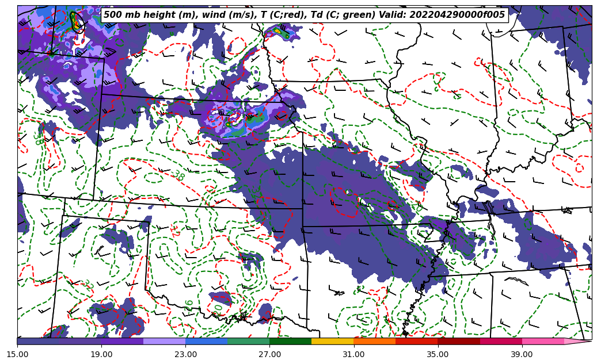The image size is (597, 364).
Task: Select the dark red (maroon) colorbar segment
Action: 459,341
